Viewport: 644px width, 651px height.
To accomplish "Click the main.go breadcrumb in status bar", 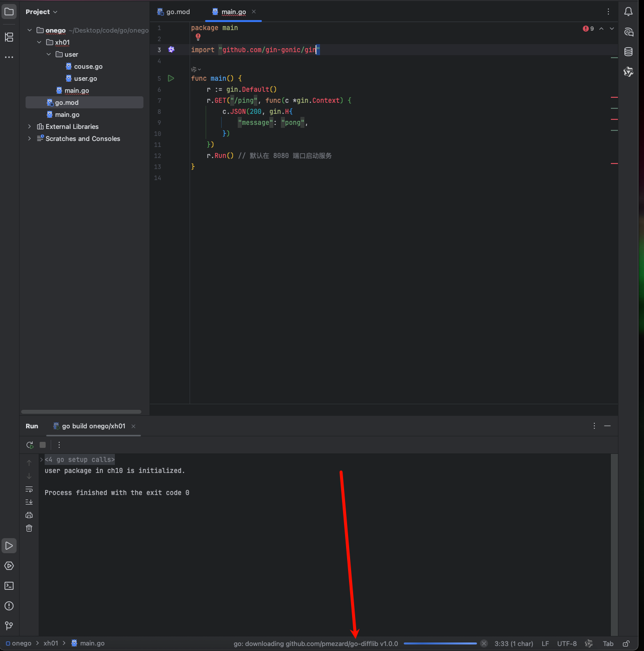I will 88,643.
